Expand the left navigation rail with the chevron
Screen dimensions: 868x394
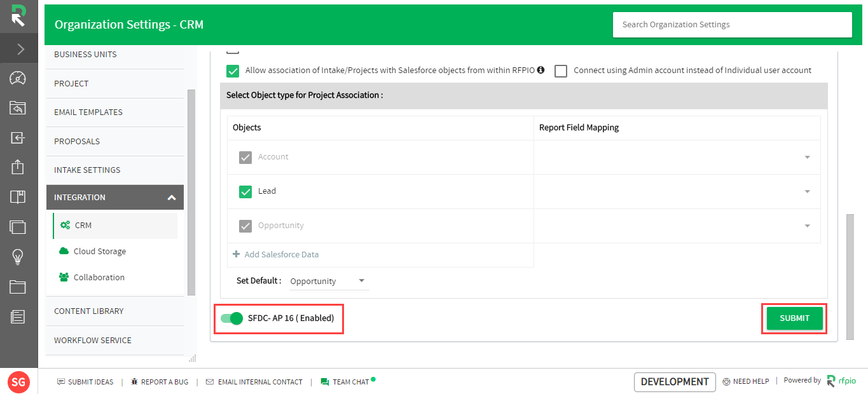pos(20,49)
